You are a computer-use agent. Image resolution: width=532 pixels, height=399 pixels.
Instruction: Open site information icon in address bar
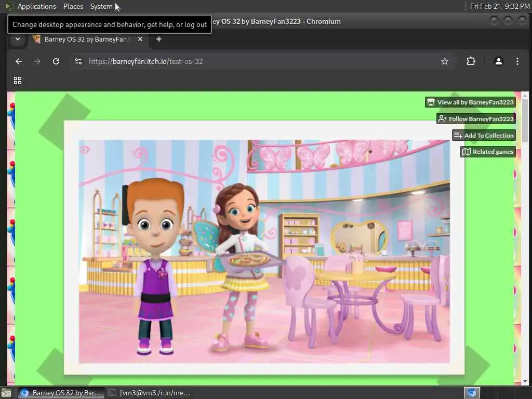coord(78,61)
